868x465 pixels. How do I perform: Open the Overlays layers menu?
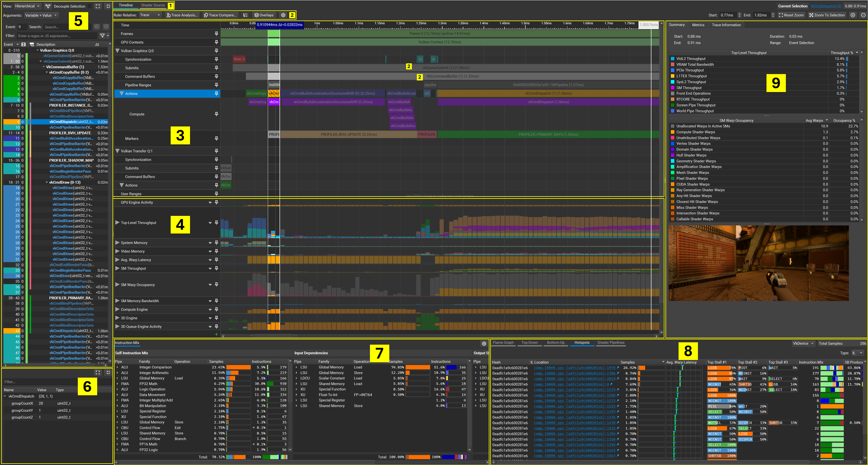[x=264, y=15]
